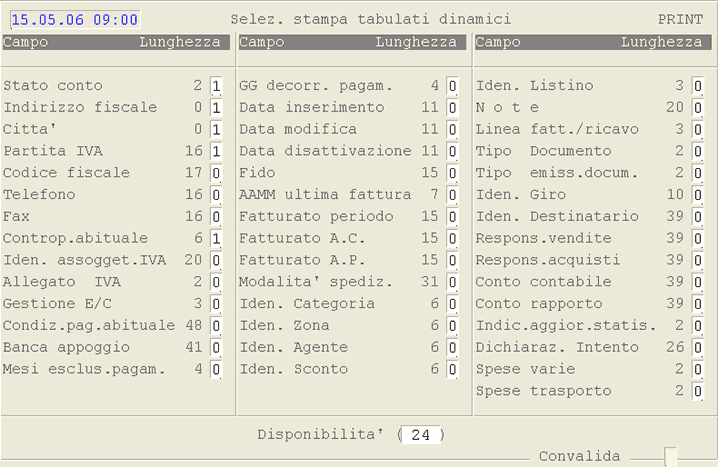Image resolution: width=718 pixels, height=467 pixels.
Task: Select the Codice fiscale flag field
Action: click(x=216, y=173)
